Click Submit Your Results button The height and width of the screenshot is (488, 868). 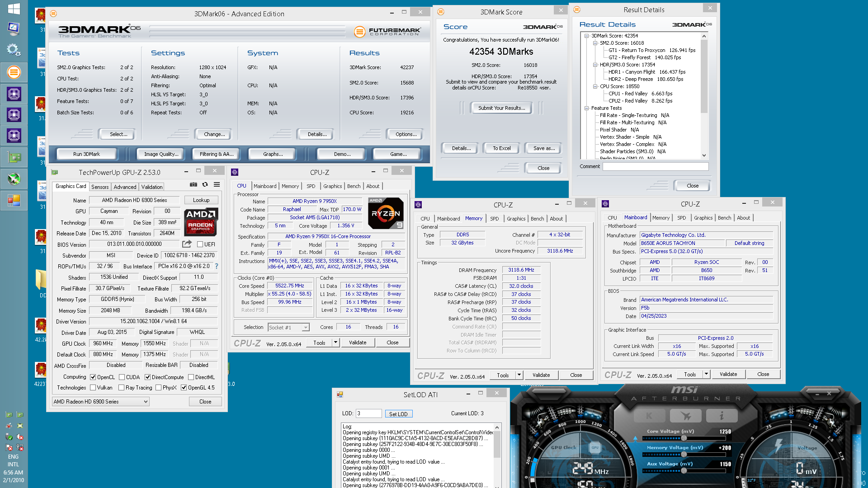click(x=502, y=108)
